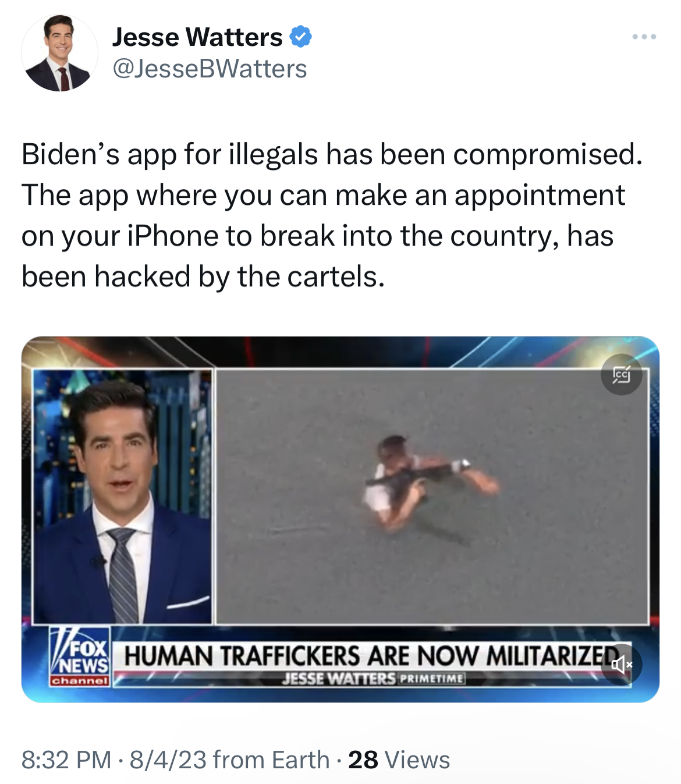Click the 'JESSE WATTERS PRIMETIME' show label

click(373, 679)
